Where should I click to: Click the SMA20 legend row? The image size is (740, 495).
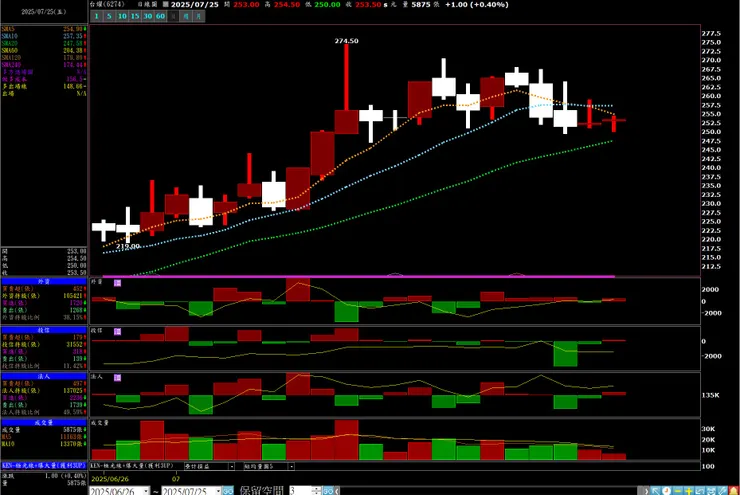(x=43, y=43)
